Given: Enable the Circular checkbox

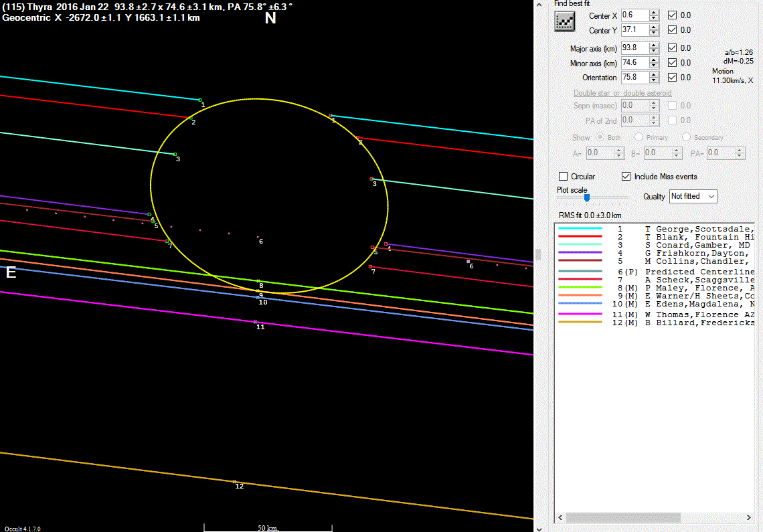Looking at the screenshot, I should point(564,177).
